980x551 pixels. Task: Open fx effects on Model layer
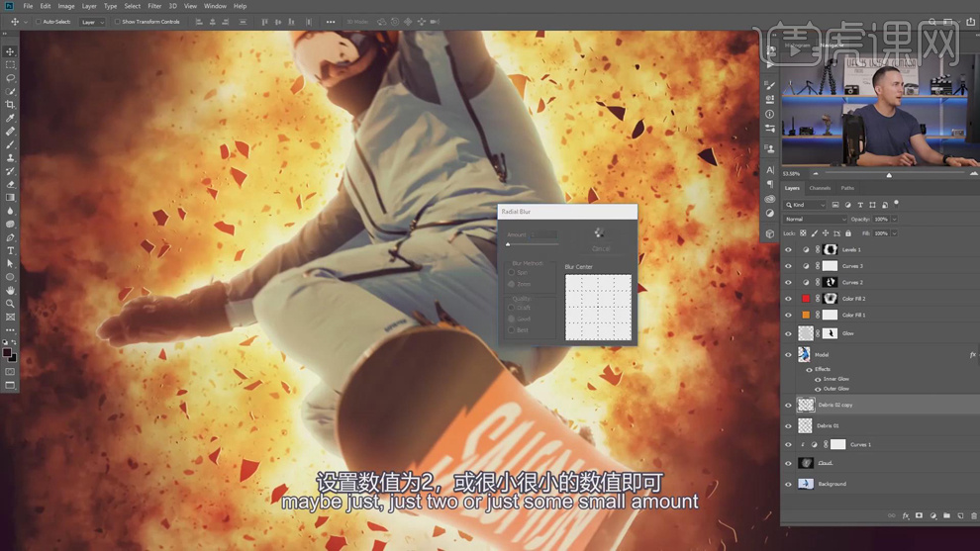[x=972, y=355]
